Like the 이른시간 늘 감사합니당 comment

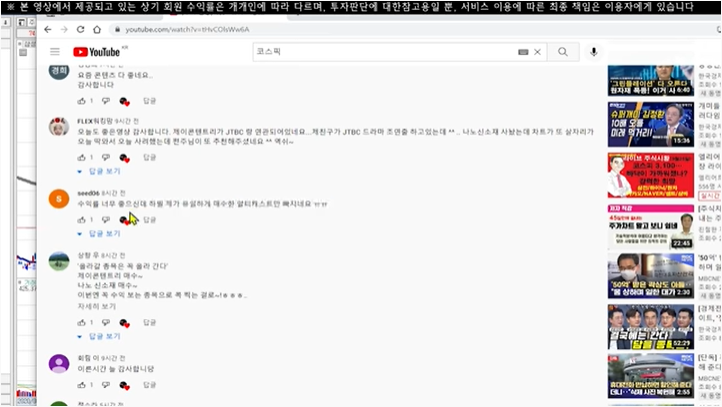point(82,385)
